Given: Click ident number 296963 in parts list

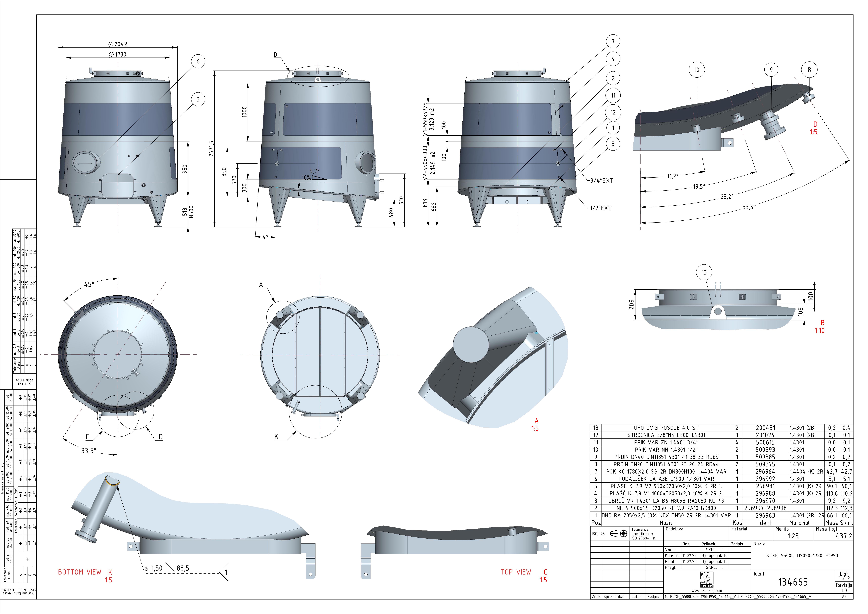Looking at the screenshot, I should [765, 516].
